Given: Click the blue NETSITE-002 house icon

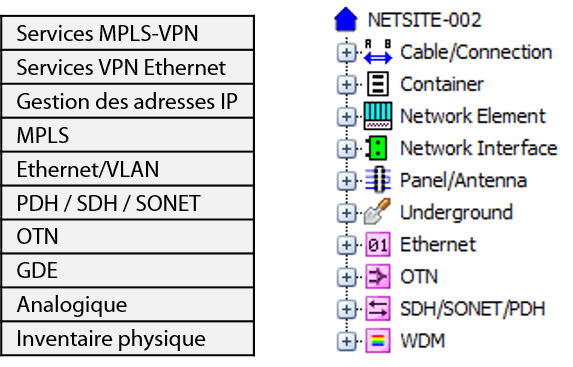Looking at the screenshot, I should (346, 19).
